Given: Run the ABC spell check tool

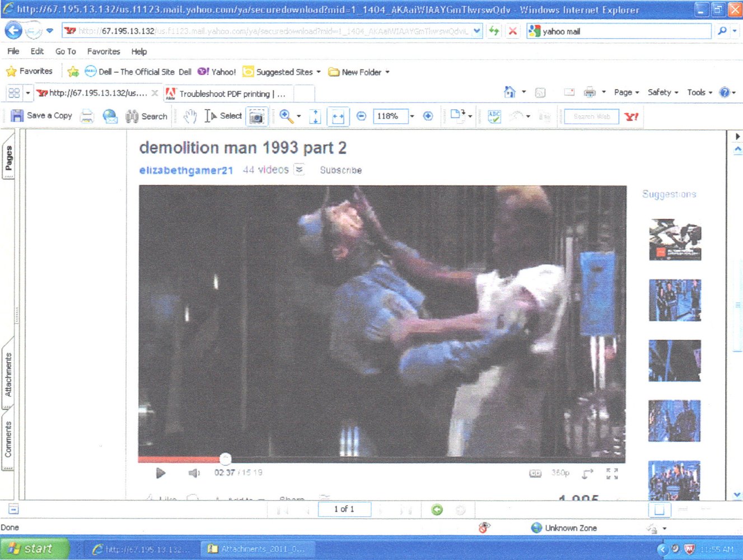Looking at the screenshot, I should tap(494, 116).
